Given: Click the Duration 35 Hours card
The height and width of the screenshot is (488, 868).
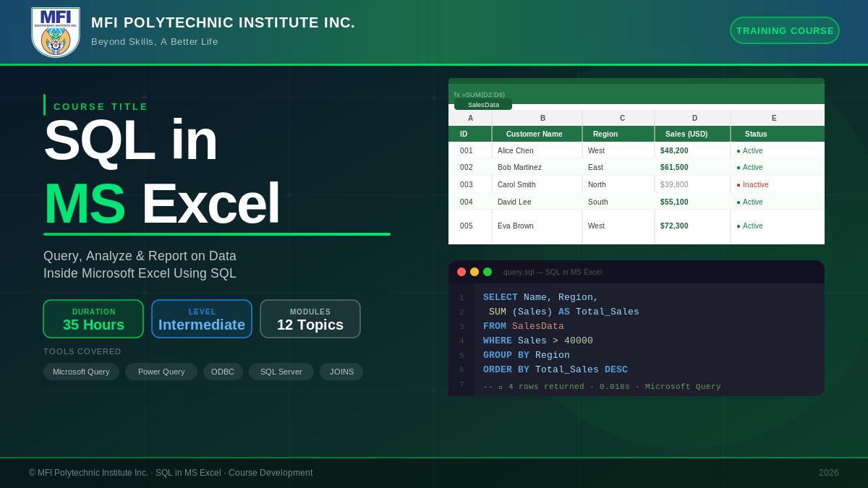Looking at the screenshot, I should point(93,319).
